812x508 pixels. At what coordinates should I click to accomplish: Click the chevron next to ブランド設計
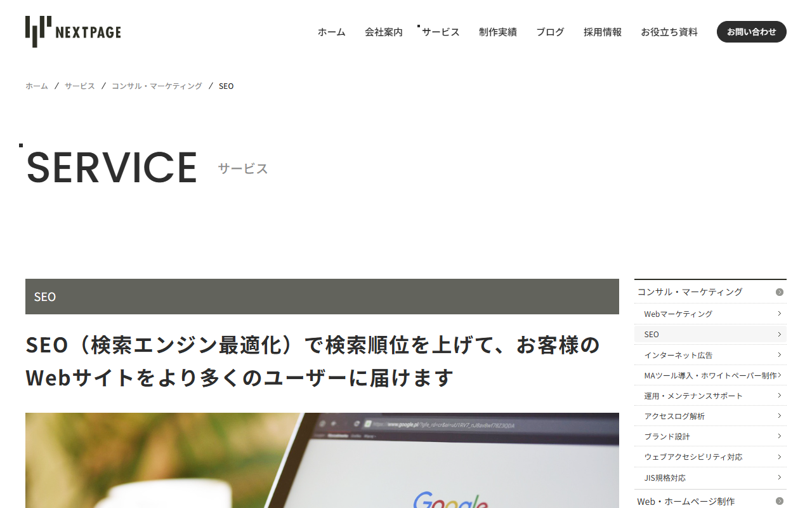tap(779, 436)
